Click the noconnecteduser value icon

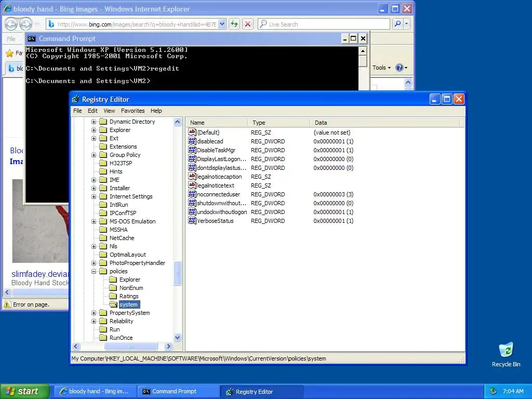pos(192,194)
